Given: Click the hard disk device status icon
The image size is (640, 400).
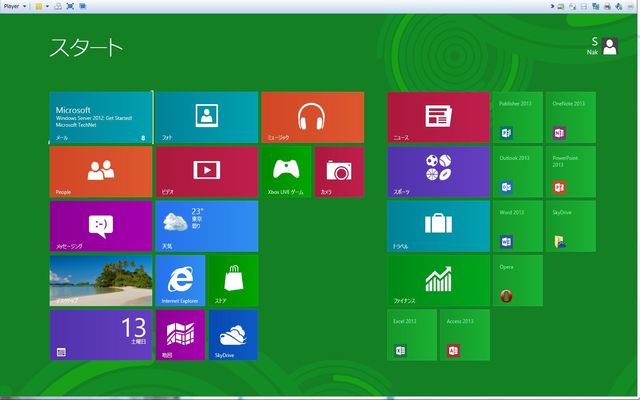Looking at the screenshot, I should [x=561, y=6].
